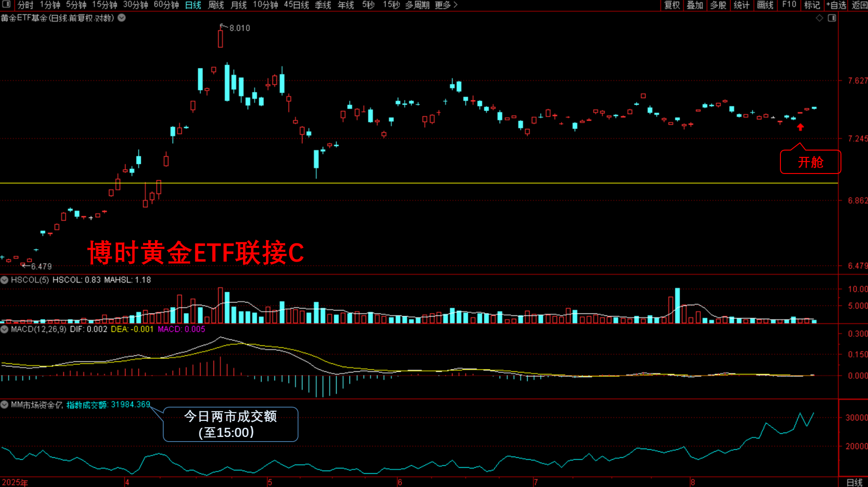Click the HSCOL: 0.83 value
The image size is (868, 487).
click(x=77, y=280)
